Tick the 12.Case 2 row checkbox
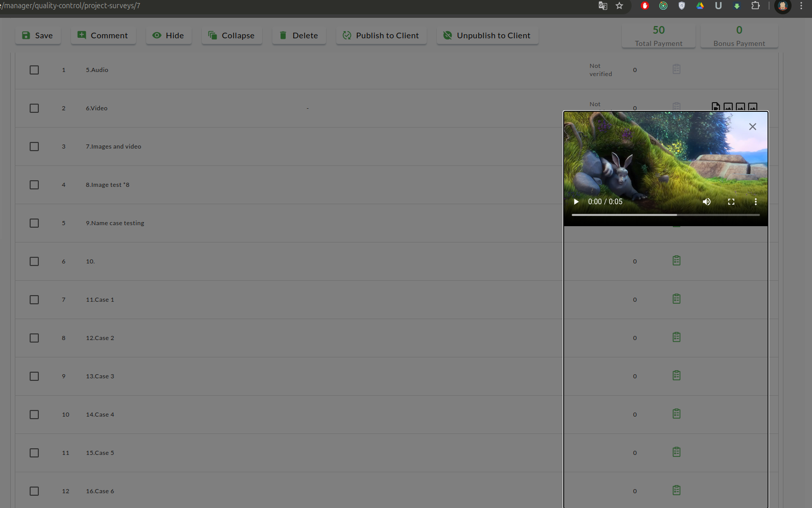Image resolution: width=812 pixels, height=508 pixels. (34, 338)
